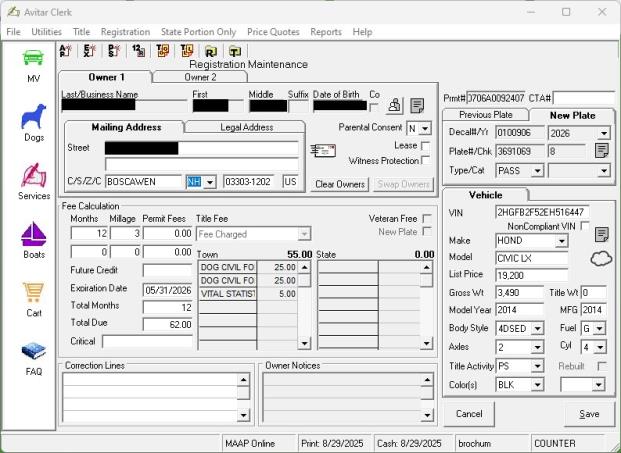Open the primary Color BLK dropdown
Viewport: 621px width, 453px height.
tap(537, 385)
